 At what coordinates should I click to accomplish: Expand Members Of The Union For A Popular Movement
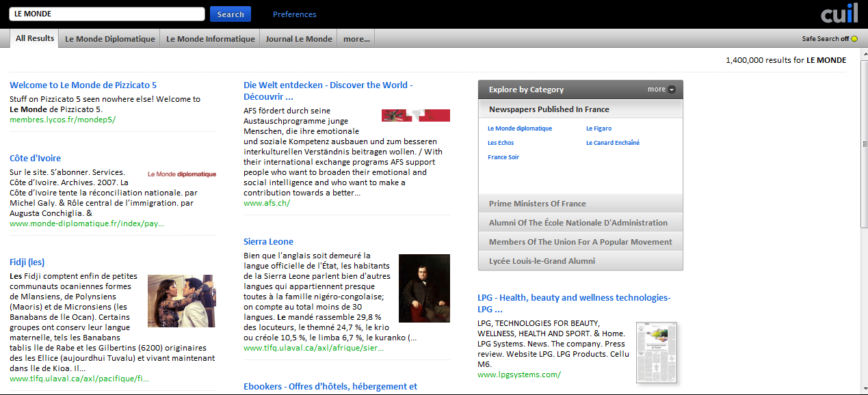point(580,242)
